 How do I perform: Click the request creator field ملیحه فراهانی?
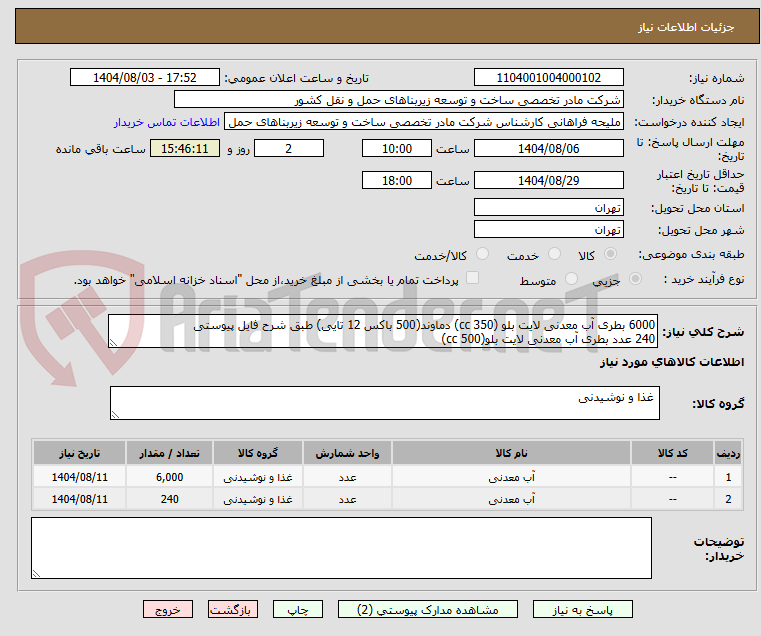(x=424, y=122)
